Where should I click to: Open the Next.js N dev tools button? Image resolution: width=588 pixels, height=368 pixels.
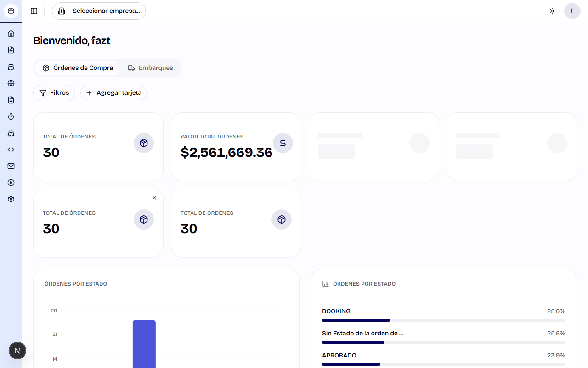pos(17,351)
